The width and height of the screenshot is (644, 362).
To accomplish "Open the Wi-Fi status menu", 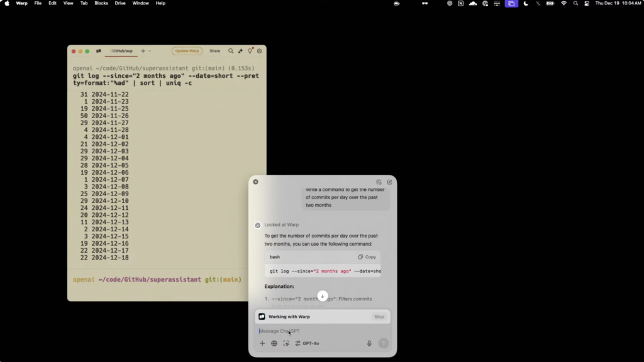I will (x=563, y=3).
